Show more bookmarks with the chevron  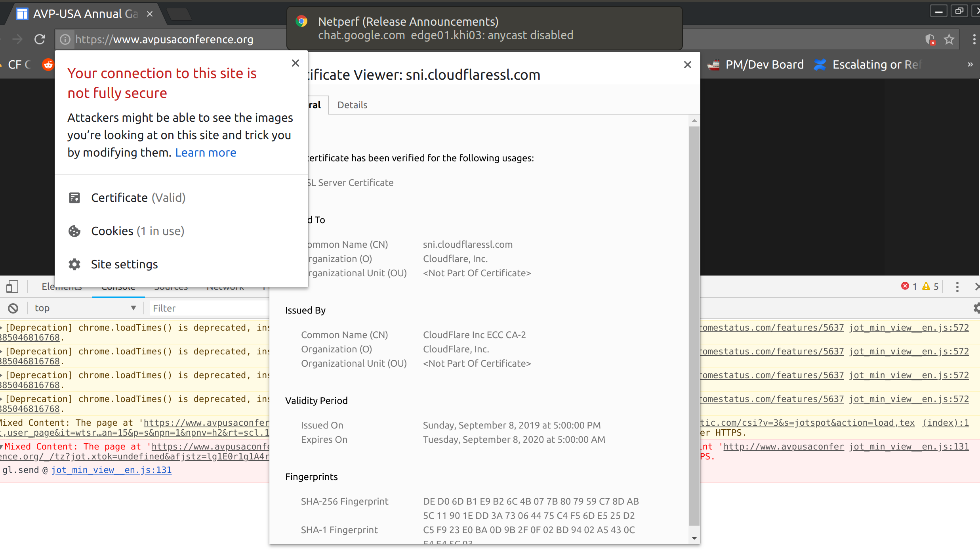970,65
